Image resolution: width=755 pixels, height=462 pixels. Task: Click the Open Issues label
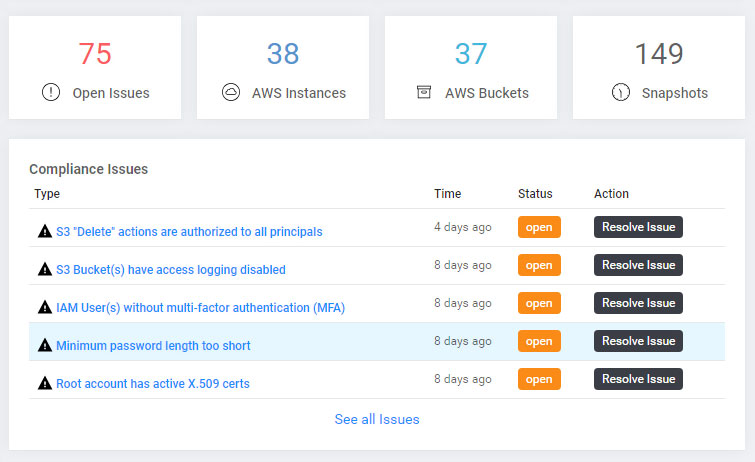[111, 93]
